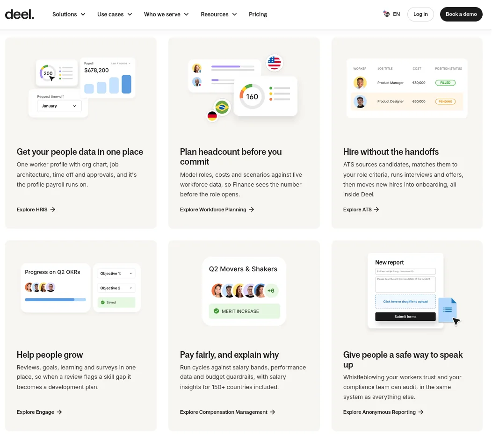Click the Book a demo button
The width and height of the screenshot is (492, 448).
[x=461, y=14]
